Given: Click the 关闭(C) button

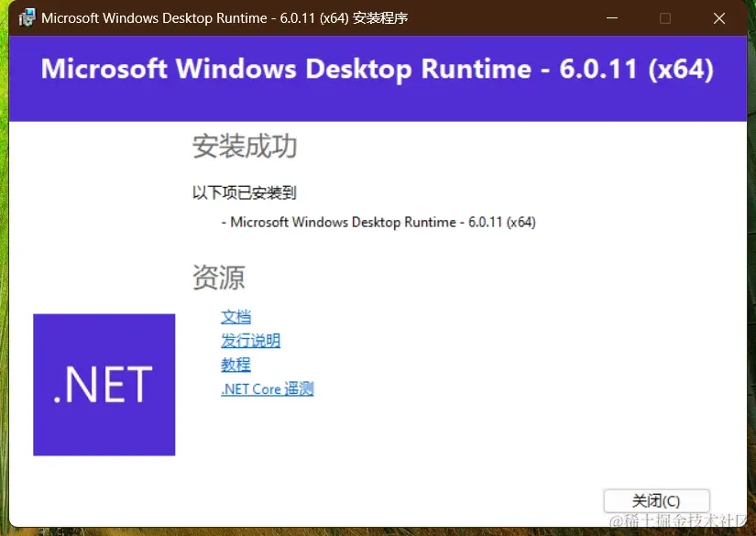Looking at the screenshot, I should 657,501.
